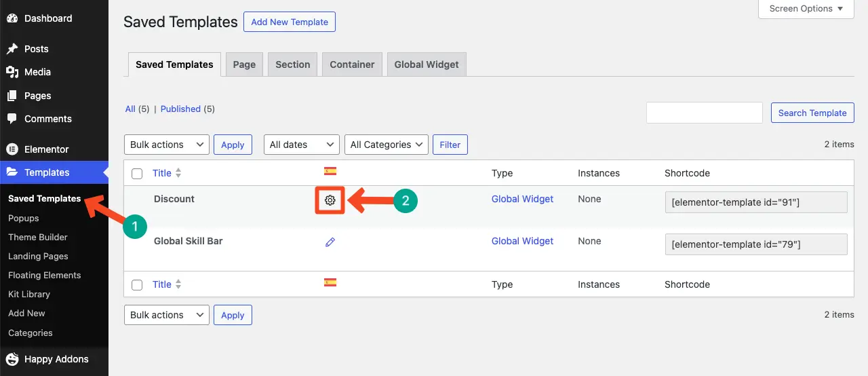Open the All Categories dropdown

pos(387,145)
